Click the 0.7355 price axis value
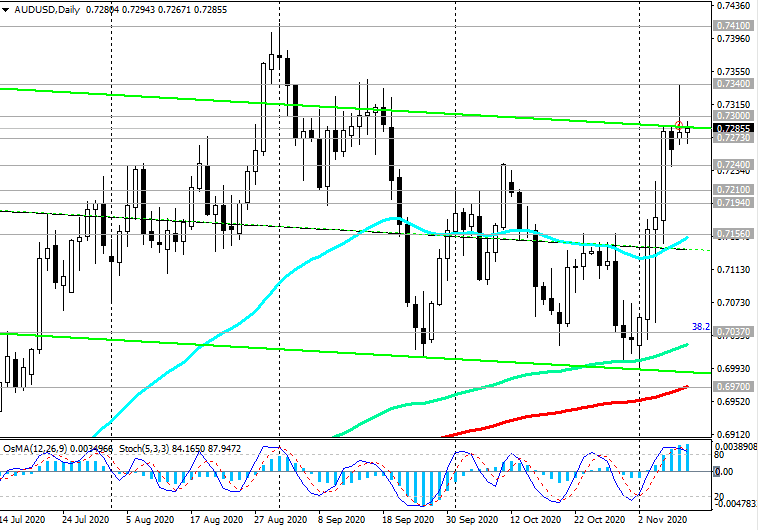Image resolution: width=758 pixels, height=530 pixels. coord(733,71)
